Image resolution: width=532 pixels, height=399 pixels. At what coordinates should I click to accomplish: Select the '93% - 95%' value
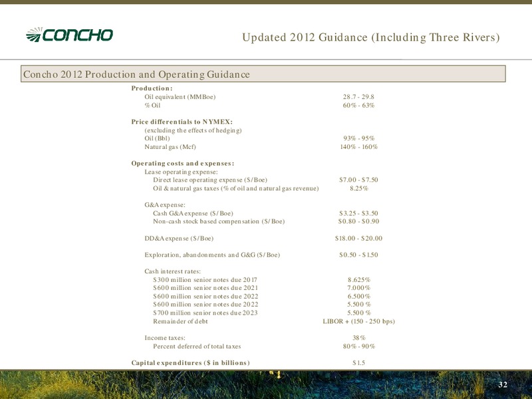(358, 138)
